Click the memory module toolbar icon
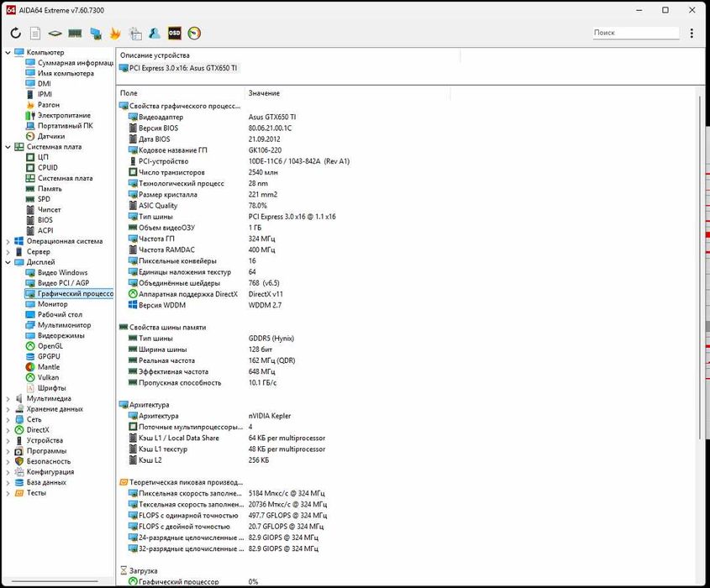Viewport: 710px width, 588px height. pos(75,33)
